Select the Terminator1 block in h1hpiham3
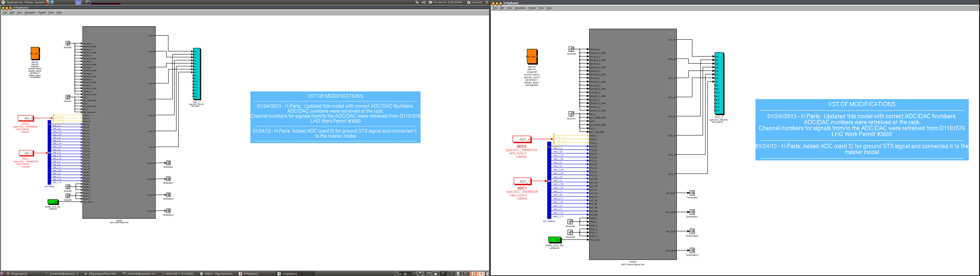This screenshot has height=276, width=980. tap(692, 212)
